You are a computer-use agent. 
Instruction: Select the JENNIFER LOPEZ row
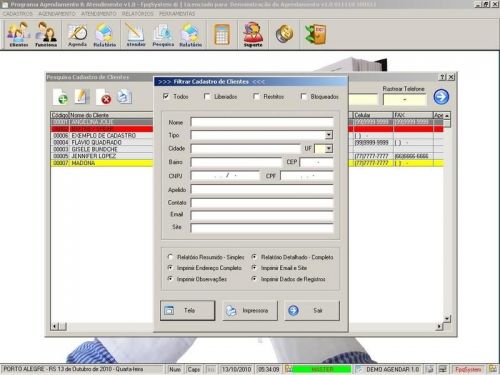click(x=102, y=156)
